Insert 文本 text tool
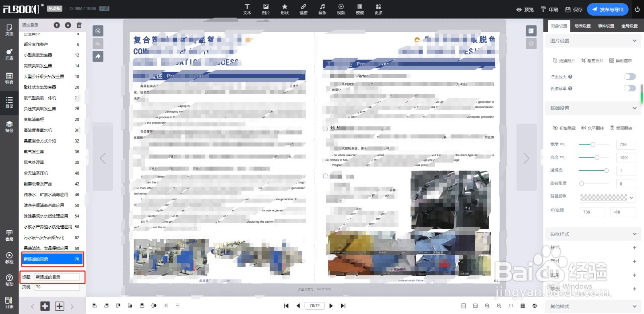The height and width of the screenshot is (314, 644). [247, 9]
